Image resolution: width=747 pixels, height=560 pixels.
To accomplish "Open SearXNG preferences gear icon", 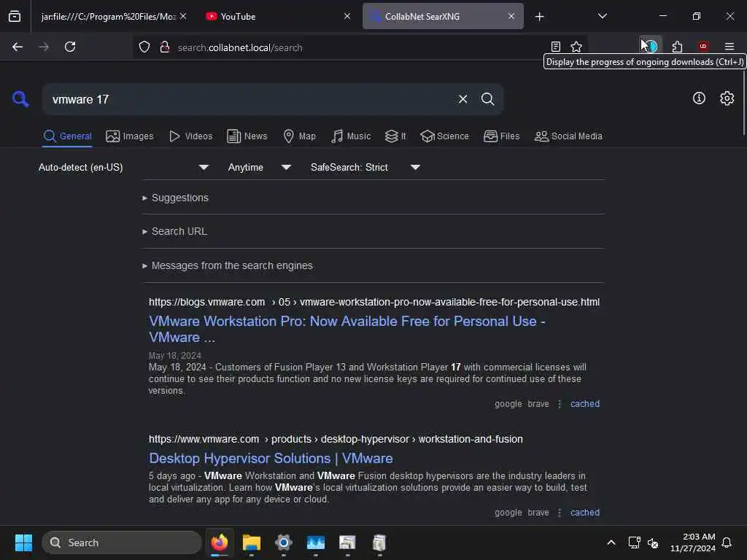I will tap(727, 98).
